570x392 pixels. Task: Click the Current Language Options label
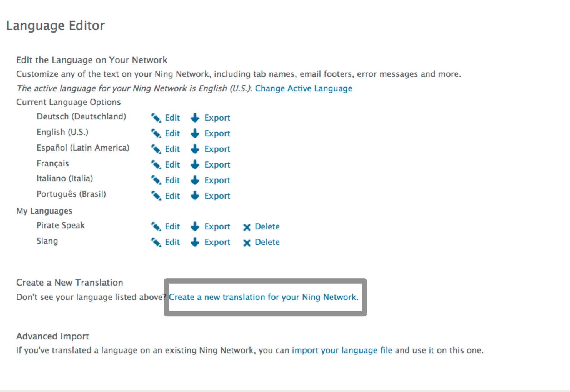tap(68, 102)
